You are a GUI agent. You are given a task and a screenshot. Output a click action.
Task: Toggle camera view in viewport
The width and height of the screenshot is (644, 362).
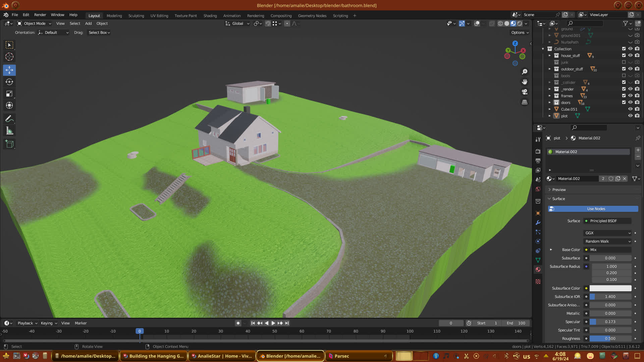pos(525,92)
